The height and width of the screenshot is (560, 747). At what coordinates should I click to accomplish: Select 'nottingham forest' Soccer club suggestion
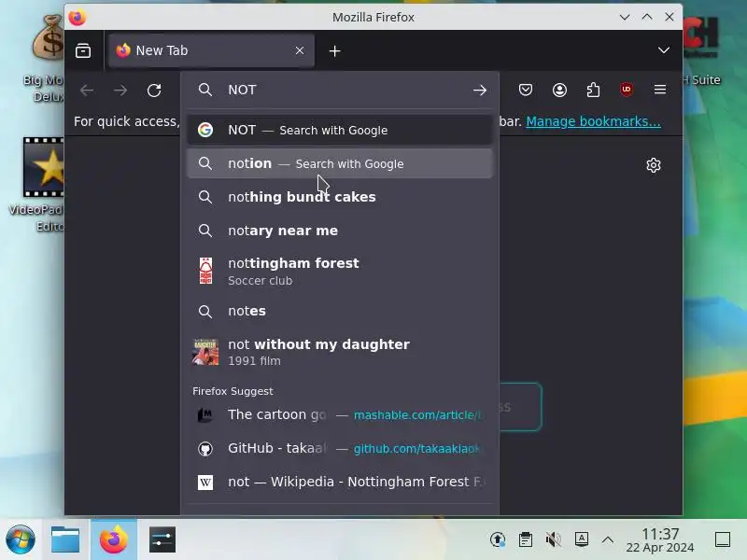(x=340, y=271)
